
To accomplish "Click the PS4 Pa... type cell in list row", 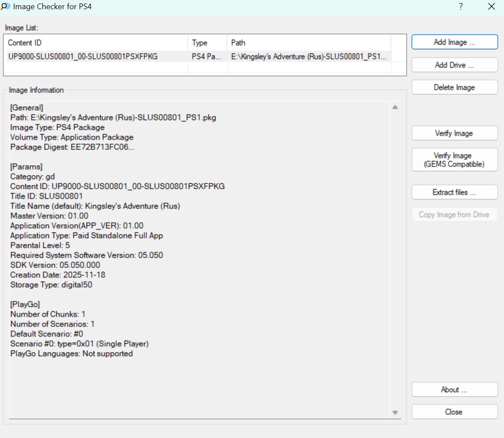I will pyautogui.click(x=208, y=56).
